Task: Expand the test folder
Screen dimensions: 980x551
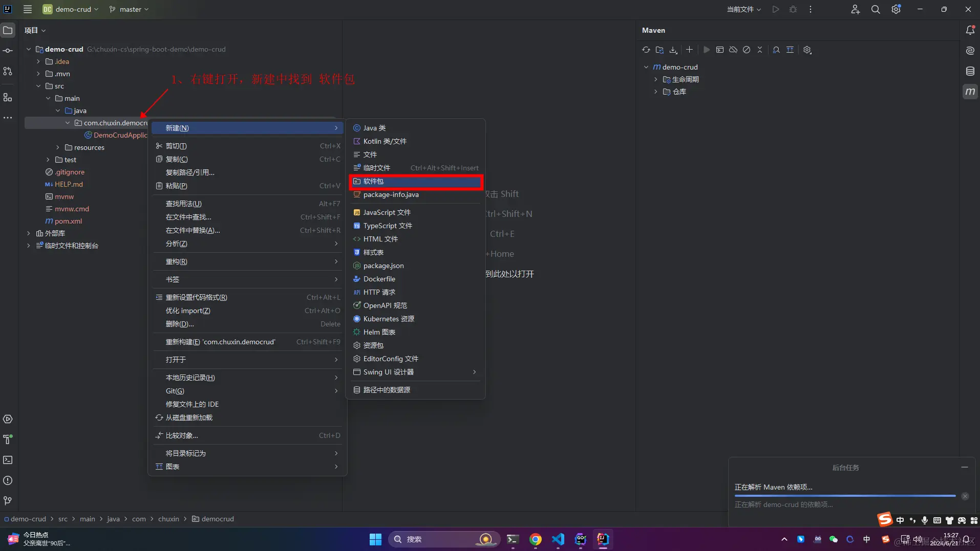Action: [x=48, y=160]
